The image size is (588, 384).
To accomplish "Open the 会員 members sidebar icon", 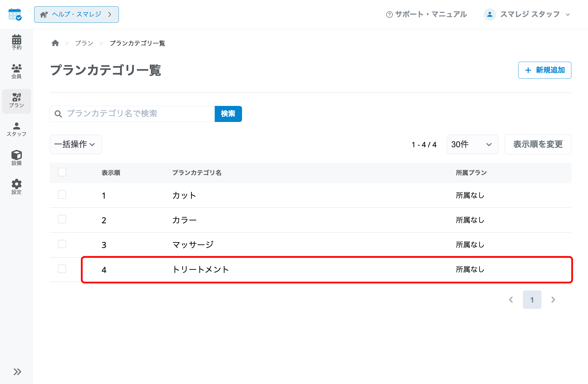I will click(16, 71).
